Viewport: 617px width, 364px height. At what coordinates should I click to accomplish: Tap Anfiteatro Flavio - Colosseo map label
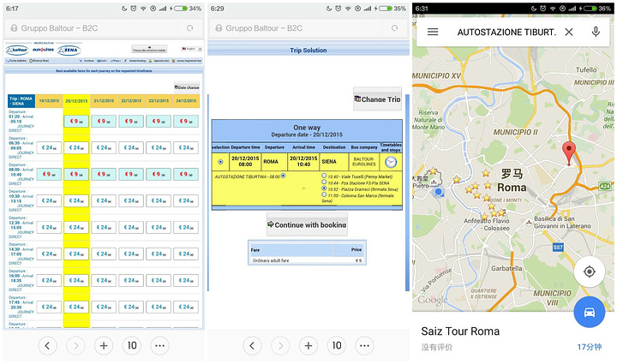coord(487,224)
